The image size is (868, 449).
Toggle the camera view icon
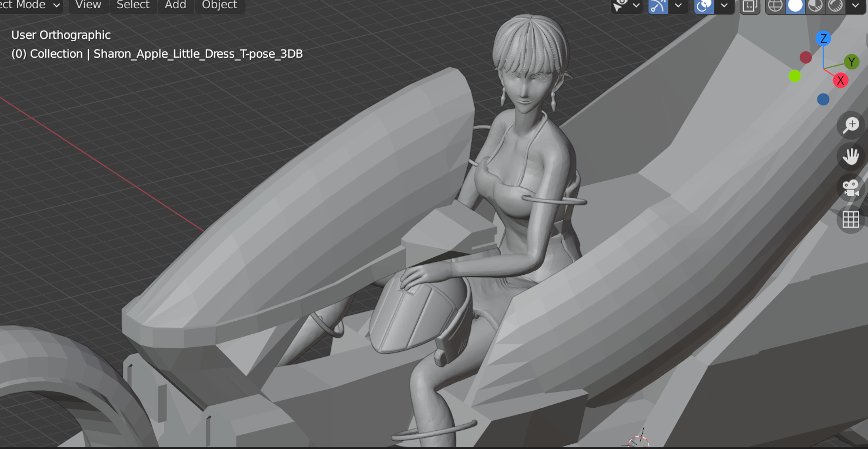coord(851,188)
